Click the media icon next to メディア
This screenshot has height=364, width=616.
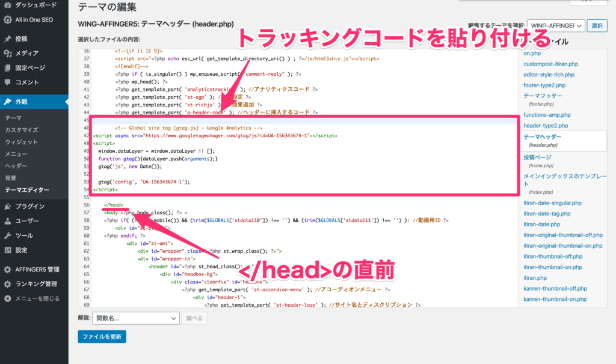tap(7, 53)
